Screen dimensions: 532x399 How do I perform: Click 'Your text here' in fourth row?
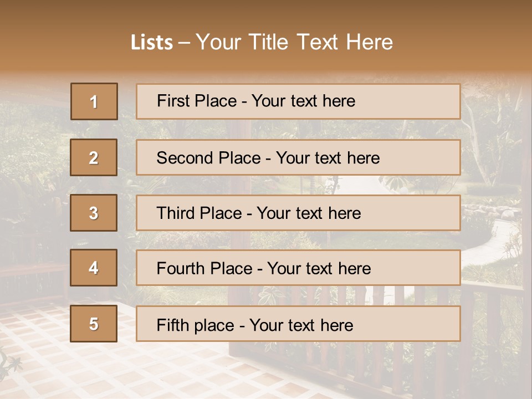tap(319, 269)
